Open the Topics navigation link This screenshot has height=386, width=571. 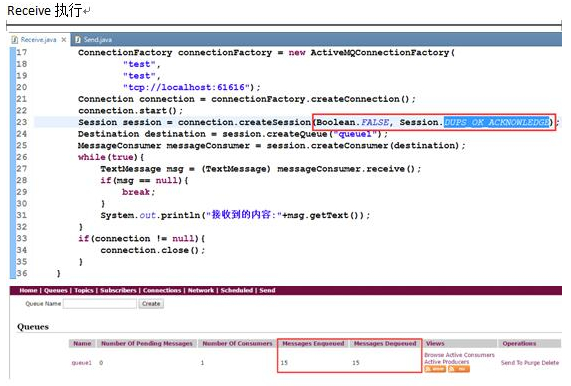(x=84, y=290)
